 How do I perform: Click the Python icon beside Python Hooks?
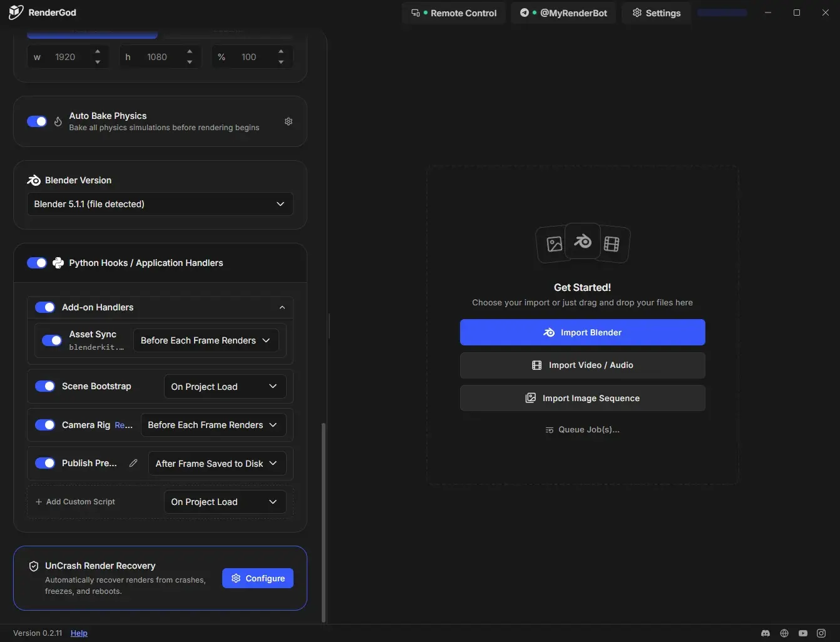point(58,263)
